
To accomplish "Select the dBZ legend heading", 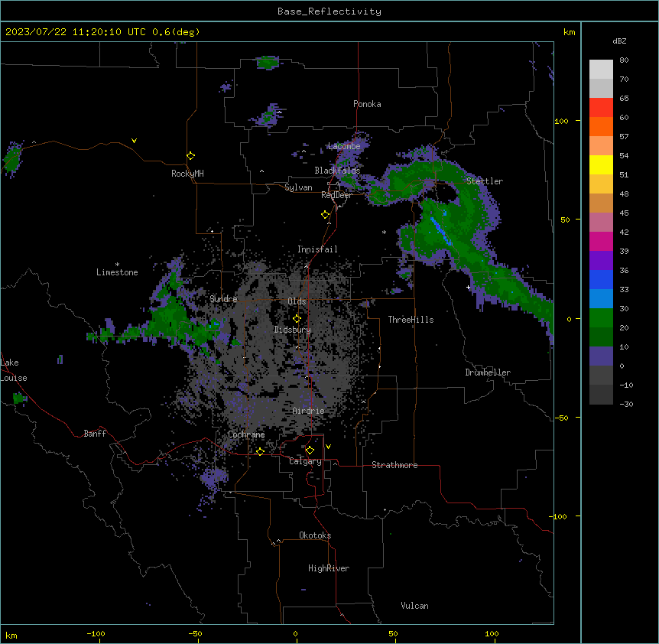I will point(619,41).
